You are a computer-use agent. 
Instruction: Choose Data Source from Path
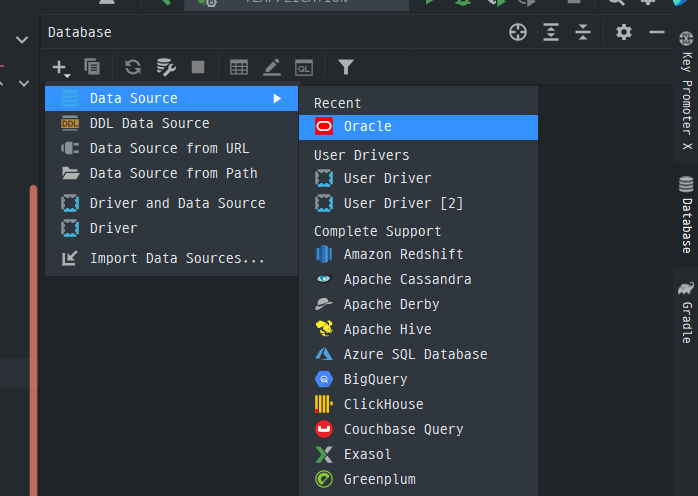[171, 173]
